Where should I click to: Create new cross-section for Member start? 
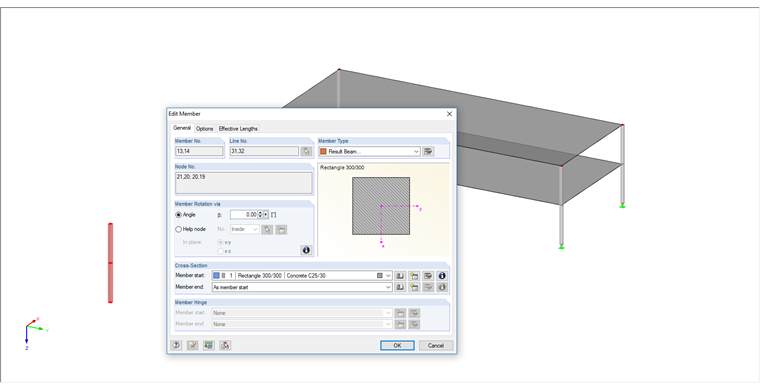414,276
